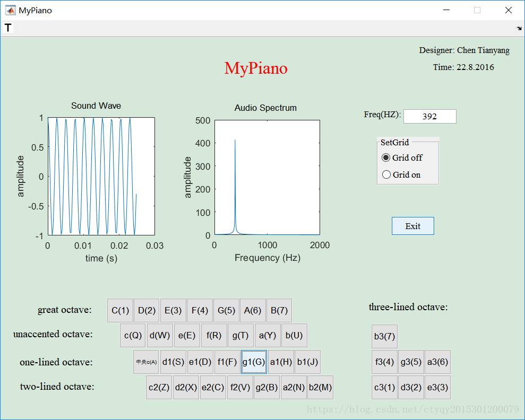This screenshot has height=420, width=525.
Task: Play great octave note G(5)
Action: tap(226, 310)
